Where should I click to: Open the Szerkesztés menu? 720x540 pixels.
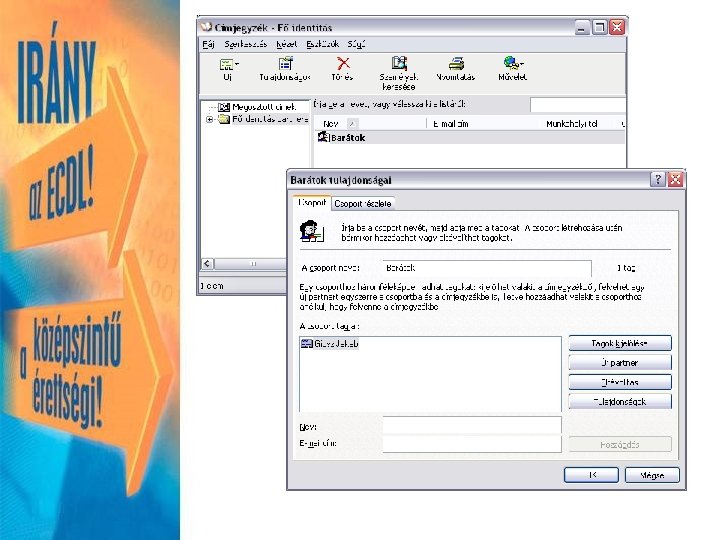[x=246, y=44]
